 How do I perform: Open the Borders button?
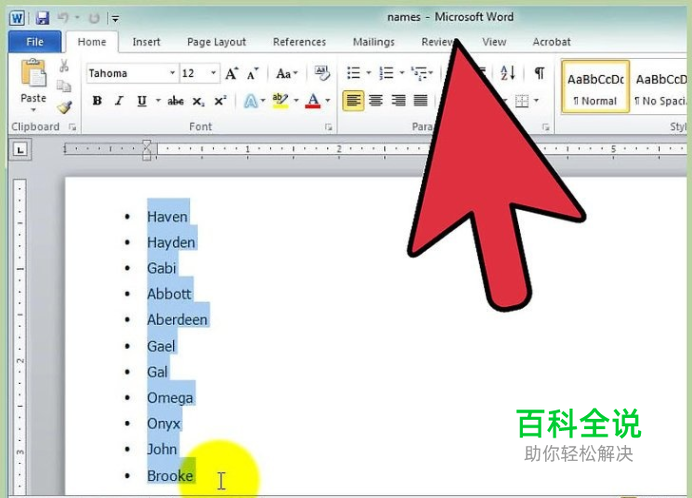coord(522,101)
